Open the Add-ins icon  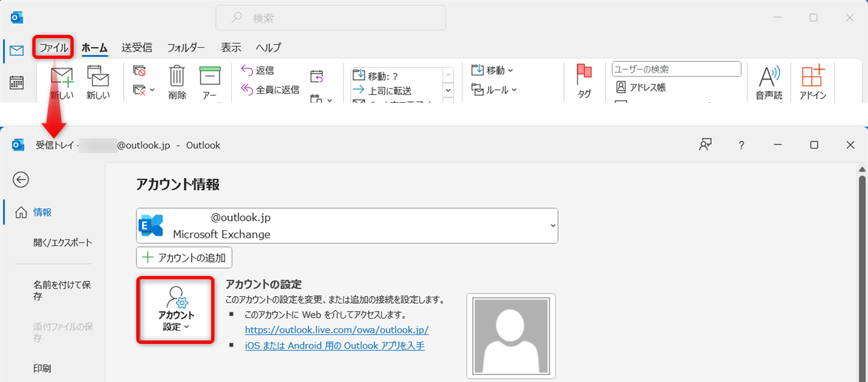tap(812, 76)
